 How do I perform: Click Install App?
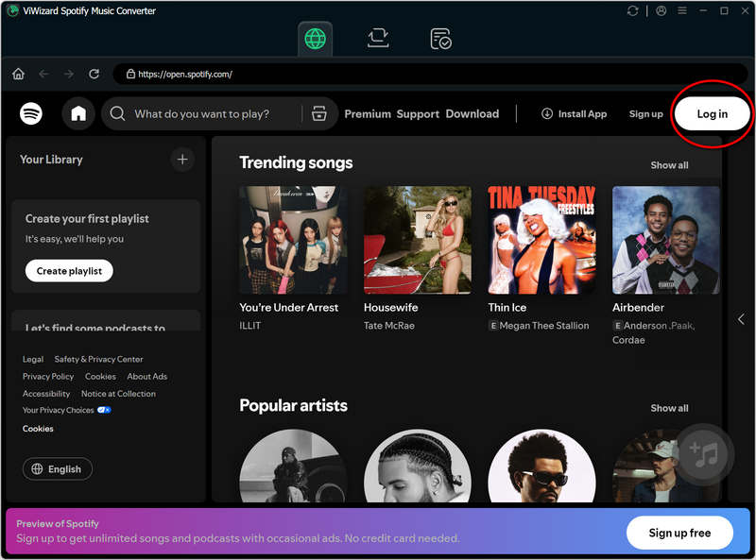(574, 114)
